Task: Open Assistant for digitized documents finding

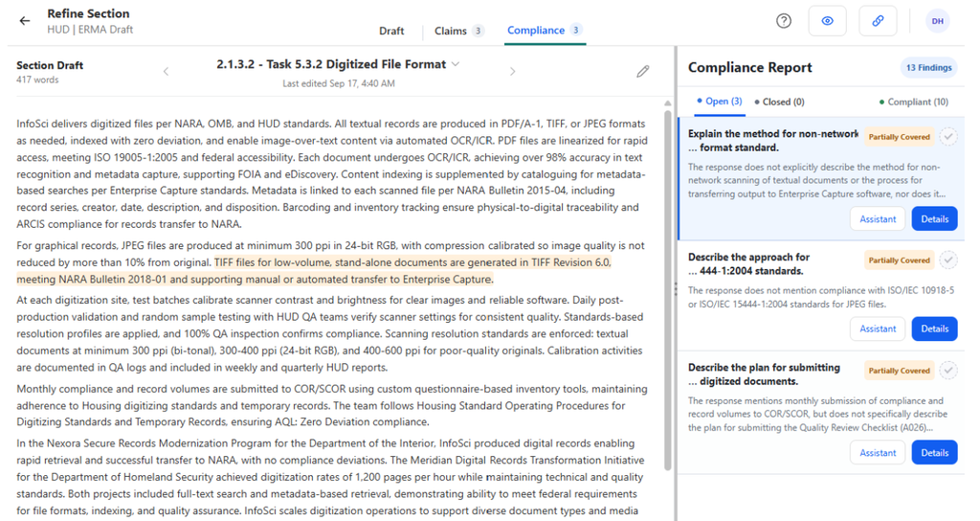Action: [878, 453]
